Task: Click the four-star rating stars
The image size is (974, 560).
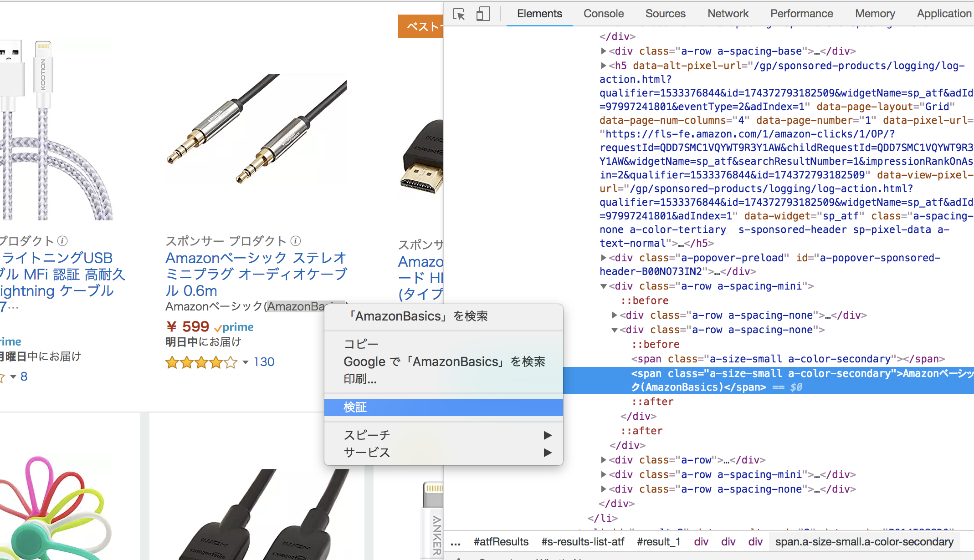Action: tap(202, 362)
